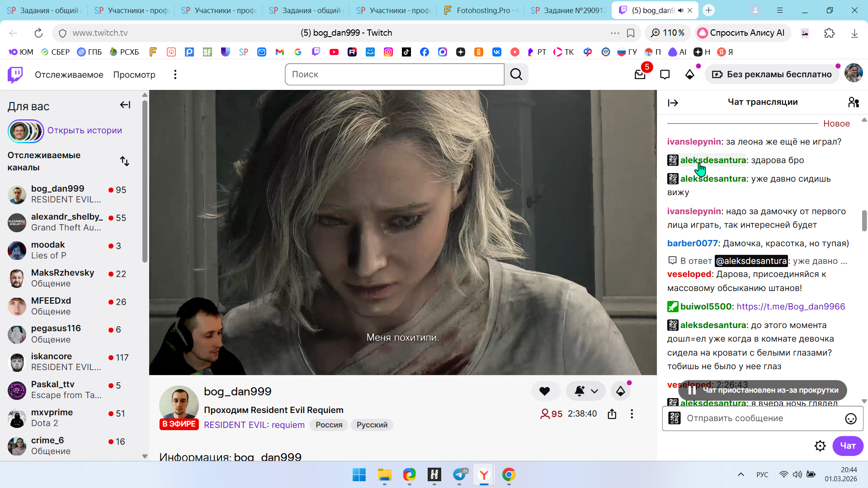Open chat settings gear icon

point(820,446)
